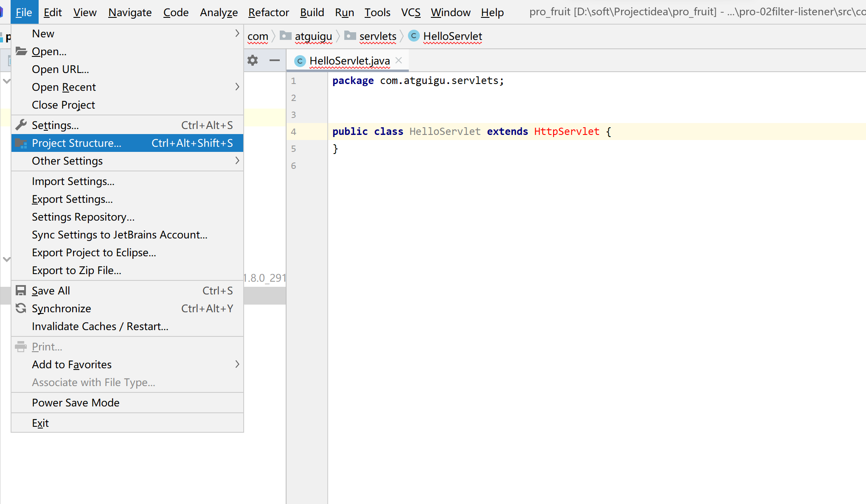Viewport: 866px width, 504px height.
Task: Select Export Project to Eclipse...
Action: click(127, 252)
